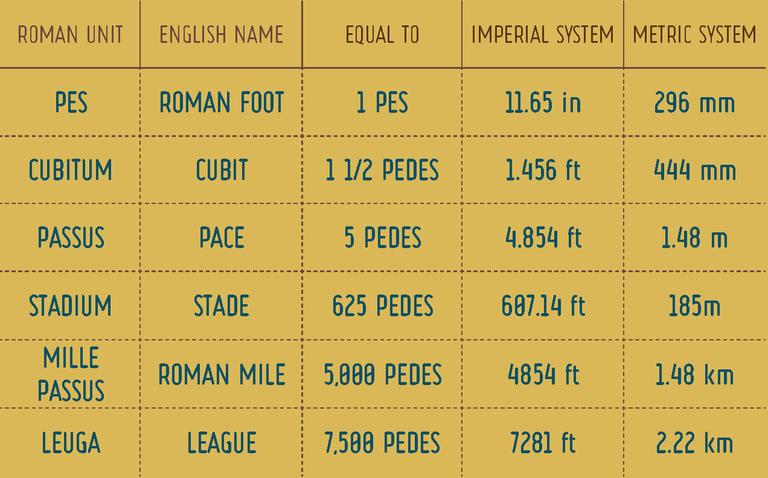Select the CUBITUM cell
768x478 pixels.
tap(70, 170)
